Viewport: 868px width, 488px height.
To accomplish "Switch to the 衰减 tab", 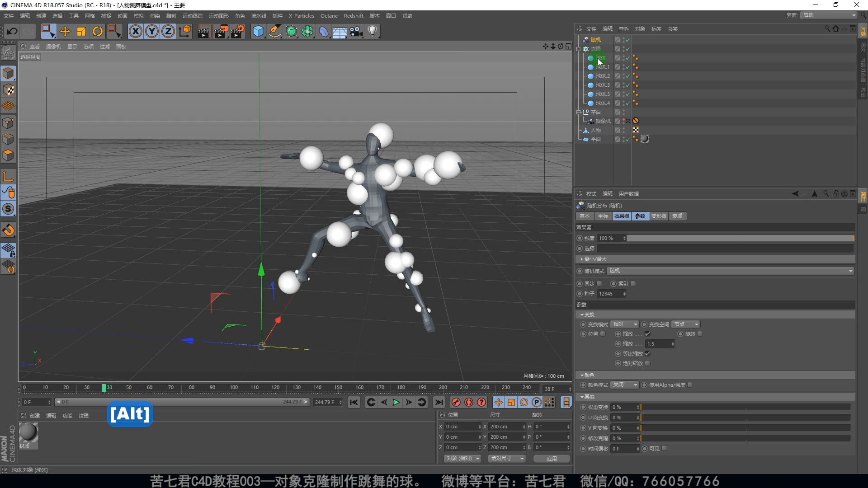I will click(677, 216).
